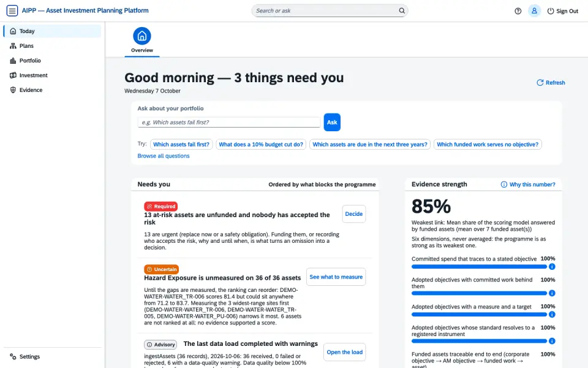Click AIPP Asset Investment Planning Platform title

point(85,10)
